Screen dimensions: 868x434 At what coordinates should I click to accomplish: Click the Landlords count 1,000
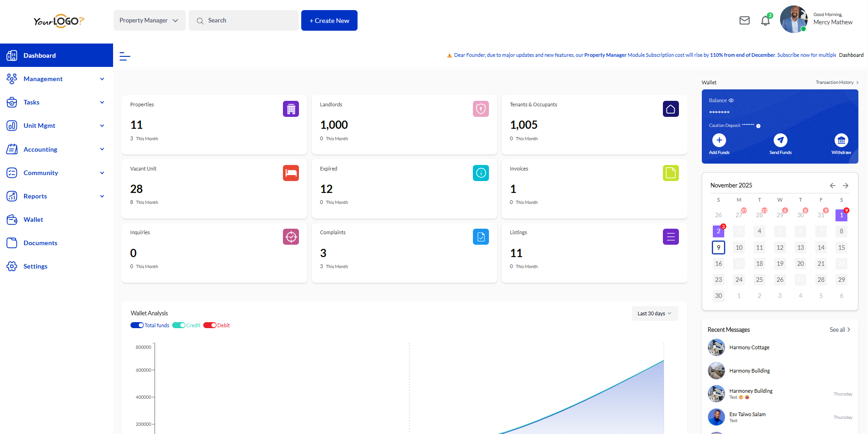point(334,125)
